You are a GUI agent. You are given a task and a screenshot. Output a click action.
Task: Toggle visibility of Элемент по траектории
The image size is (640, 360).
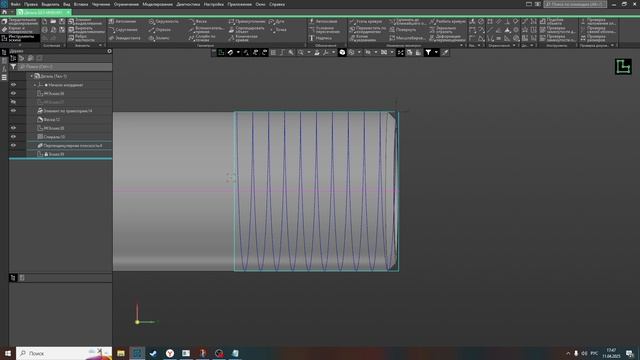pos(13,111)
